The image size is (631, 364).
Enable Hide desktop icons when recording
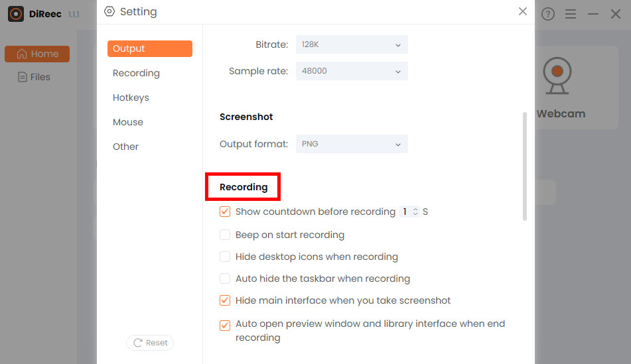(225, 257)
